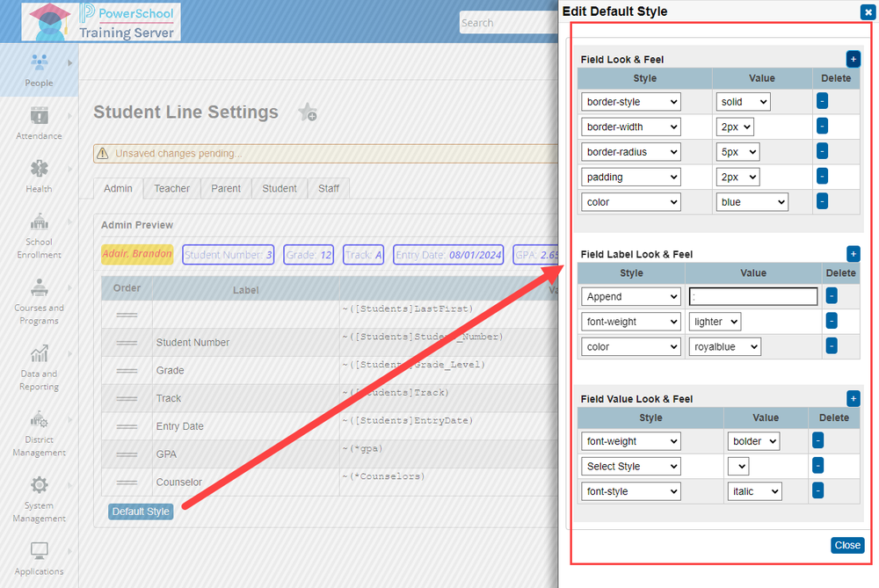The width and height of the screenshot is (879, 588).
Task: Click the GPA label cell
Action: (x=245, y=454)
